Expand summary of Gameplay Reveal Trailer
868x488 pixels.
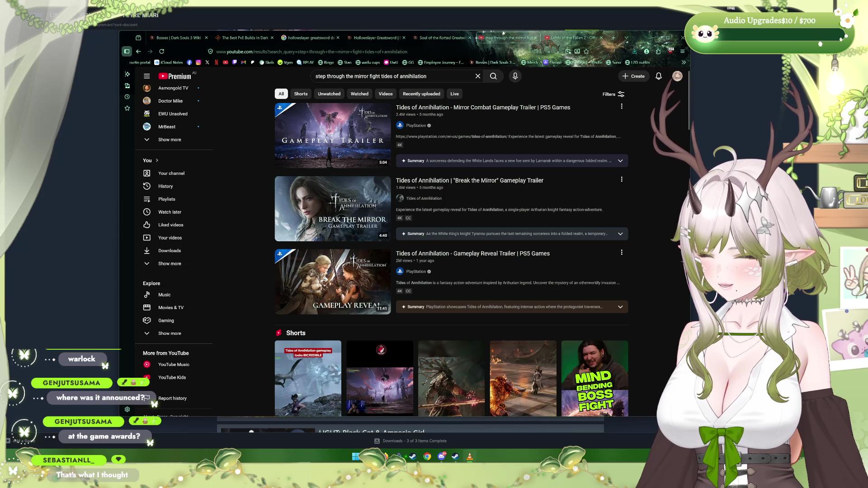coord(620,307)
